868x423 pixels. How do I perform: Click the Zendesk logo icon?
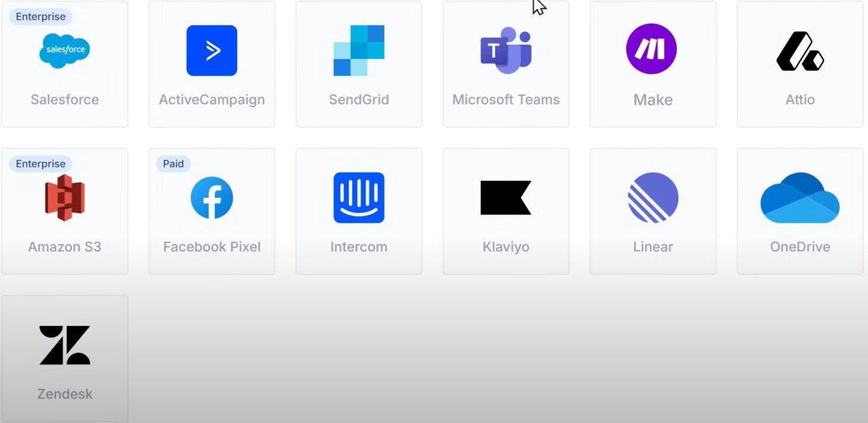pyautogui.click(x=64, y=345)
